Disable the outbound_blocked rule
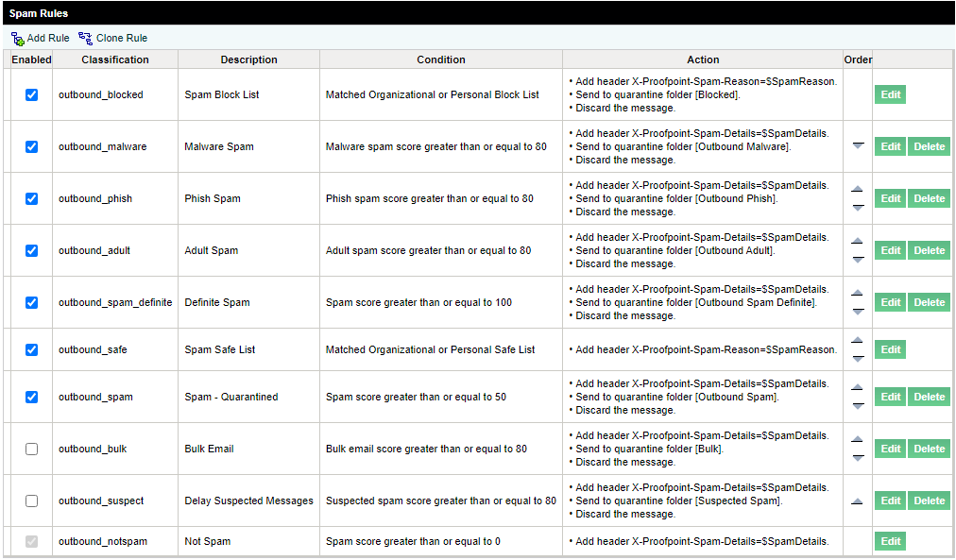The width and height of the screenshot is (956, 560). coord(31,94)
